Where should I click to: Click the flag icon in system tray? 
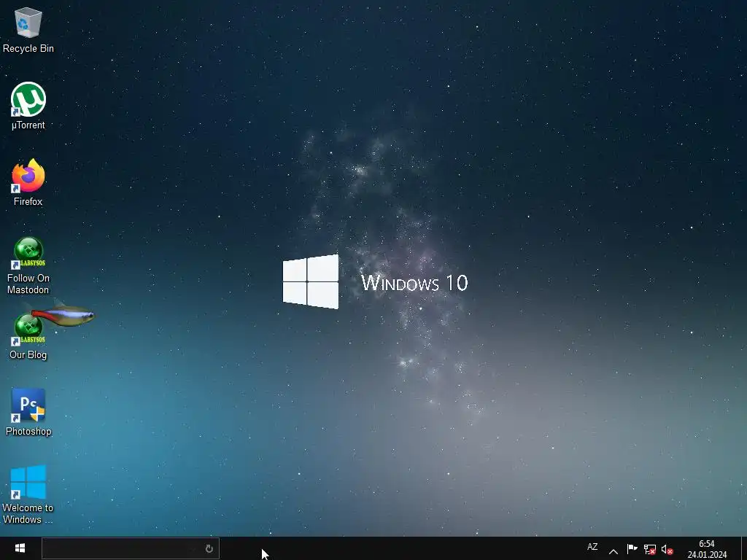coord(632,549)
